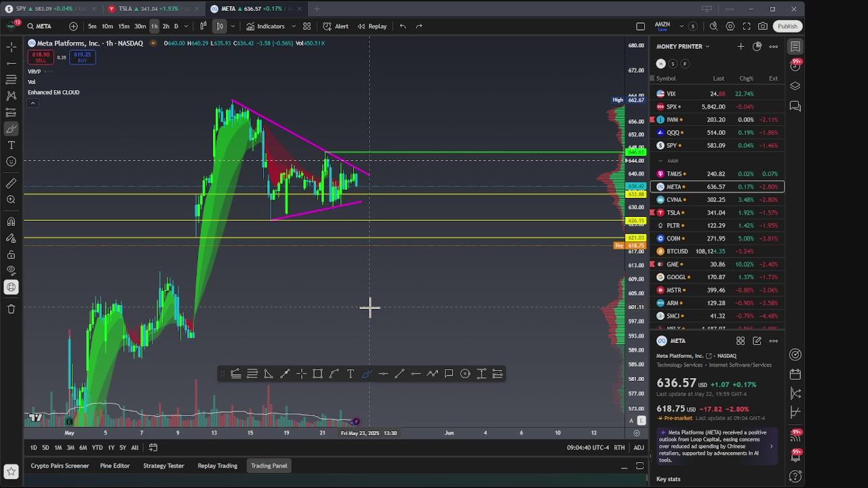Open the Indicators dialog
This screenshot has width=868, height=488.
pos(265,26)
